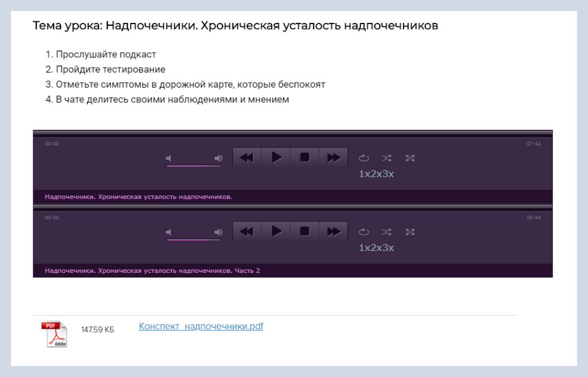Fast-forward the Часть 2 podcast track
The image size is (588, 377).
point(333,231)
